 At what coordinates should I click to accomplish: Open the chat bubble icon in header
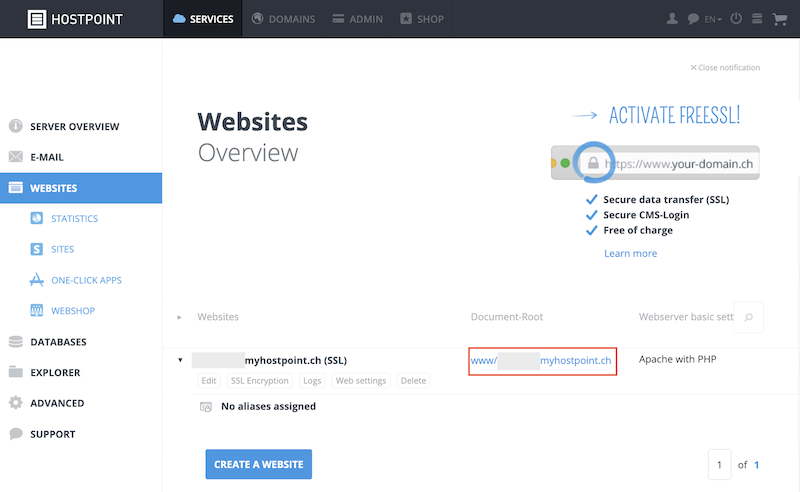[693, 19]
